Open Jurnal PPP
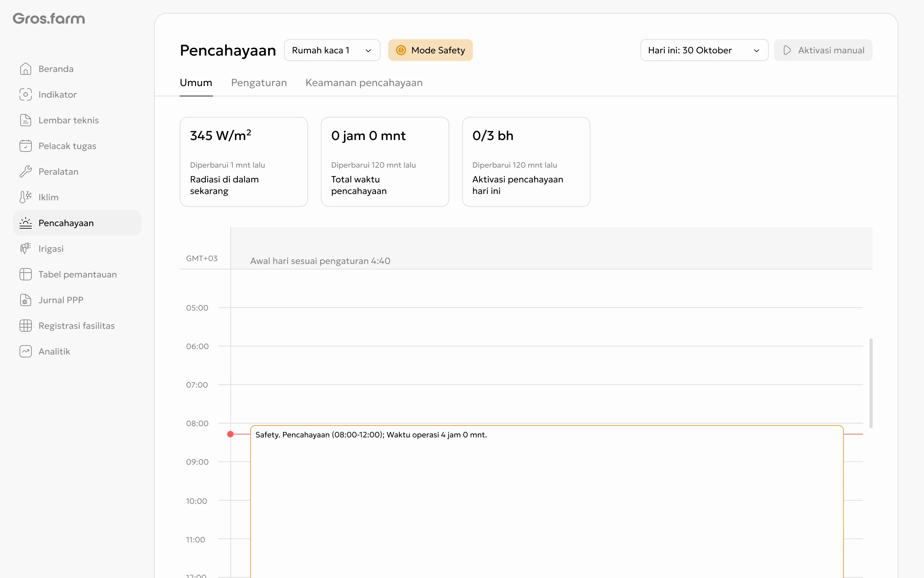Viewport: 924px width, 578px height. 77,300
